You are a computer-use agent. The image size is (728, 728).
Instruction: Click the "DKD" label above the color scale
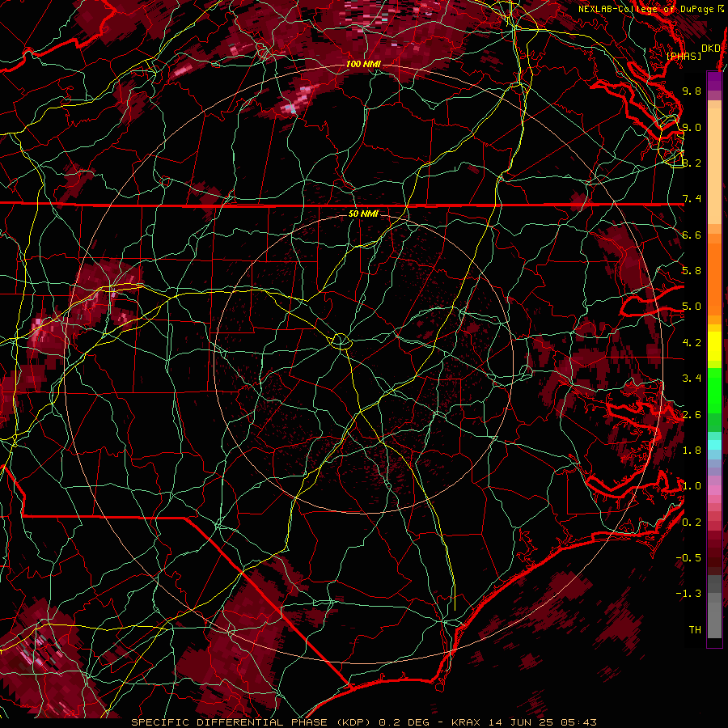711,49
